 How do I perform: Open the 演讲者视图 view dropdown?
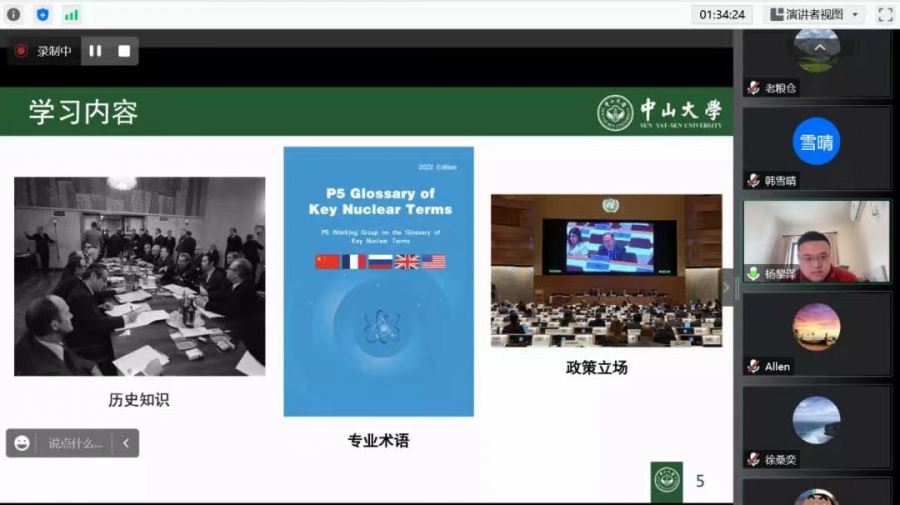click(x=813, y=14)
